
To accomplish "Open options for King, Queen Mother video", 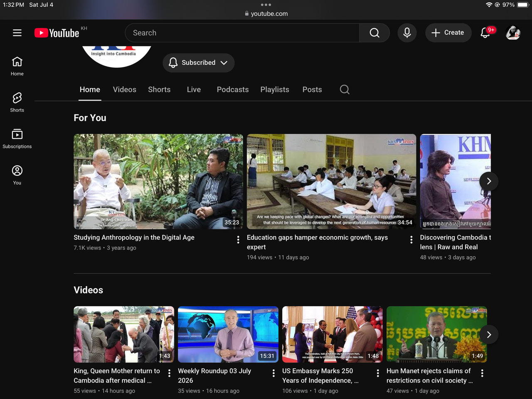I will click(x=169, y=373).
